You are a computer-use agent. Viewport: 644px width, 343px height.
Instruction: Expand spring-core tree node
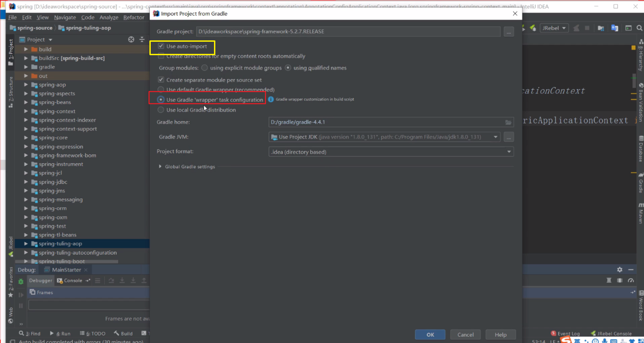point(26,137)
